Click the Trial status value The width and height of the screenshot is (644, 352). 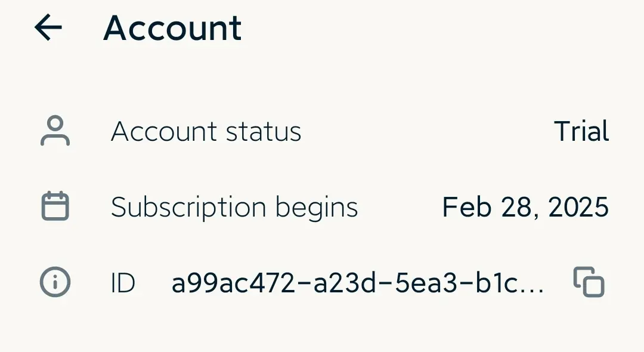tap(581, 131)
